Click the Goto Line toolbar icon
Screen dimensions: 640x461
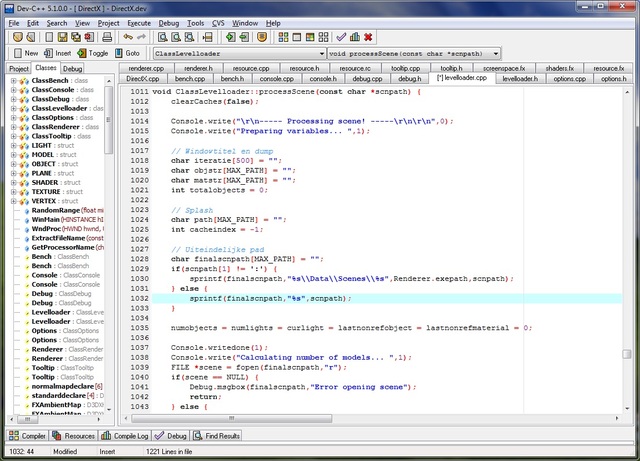(207, 37)
